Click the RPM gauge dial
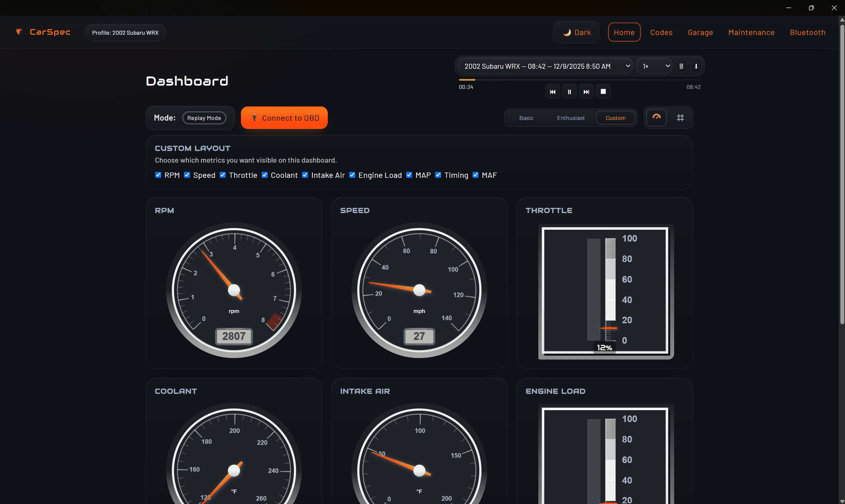This screenshot has height=504, width=845. click(234, 290)
